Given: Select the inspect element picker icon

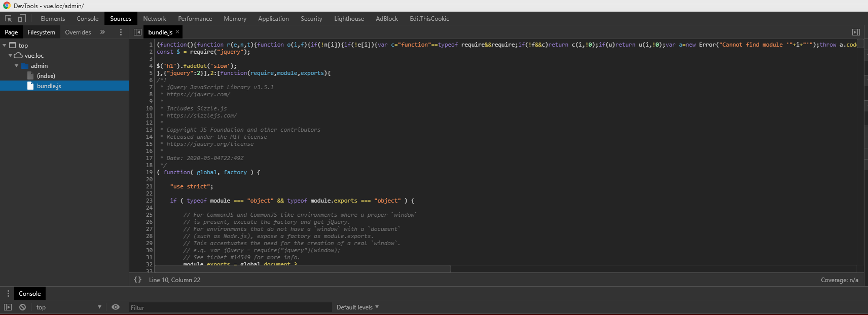Looking at the screenshot, I should (8, 19).
